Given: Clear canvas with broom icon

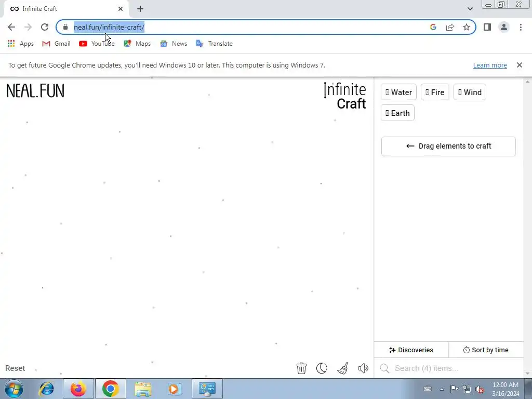Looking at the screenshot, I should (x=343, y=368).
